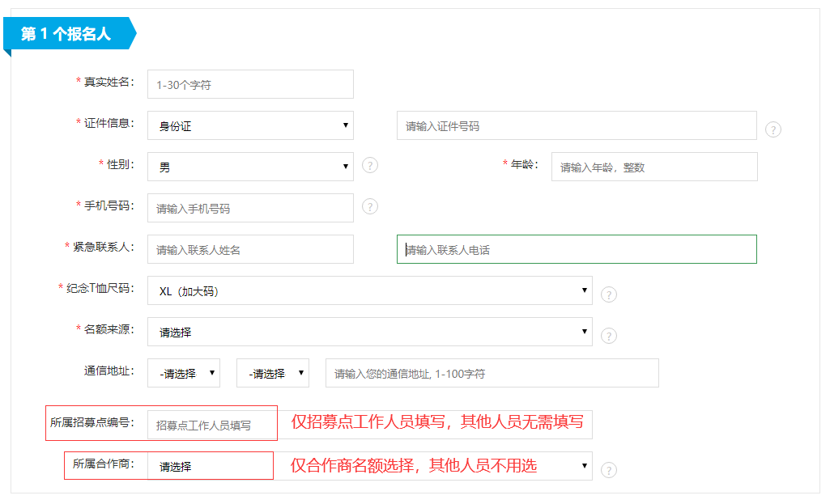Click the detailed 通信地址 text input
Viewport: 830px width, 504px height.
[x=492, y=373]
